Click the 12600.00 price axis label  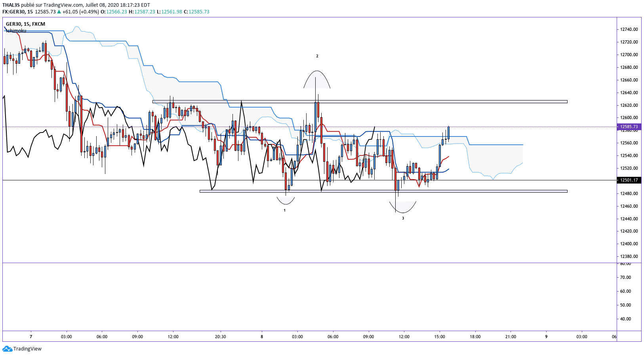pyautogui.click(x=629, y=117)
